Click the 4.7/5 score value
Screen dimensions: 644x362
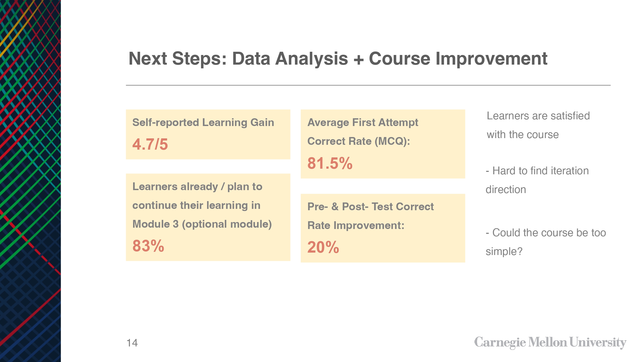coord(150,144)
